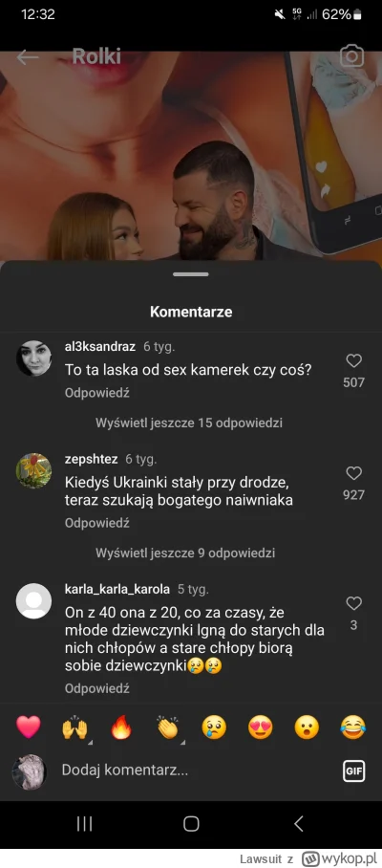
Task: Insert the raised hands emoji
Action: 74,727
